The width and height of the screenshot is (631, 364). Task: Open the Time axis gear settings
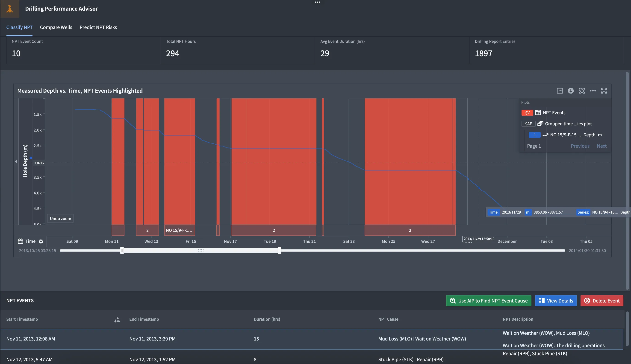point(41,241)
